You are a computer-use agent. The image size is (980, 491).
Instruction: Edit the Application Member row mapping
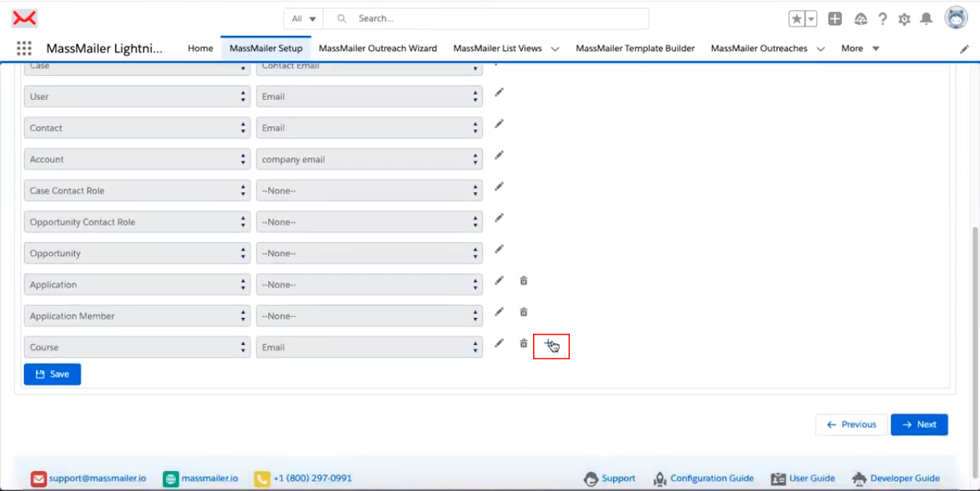(x=499, y=311)
